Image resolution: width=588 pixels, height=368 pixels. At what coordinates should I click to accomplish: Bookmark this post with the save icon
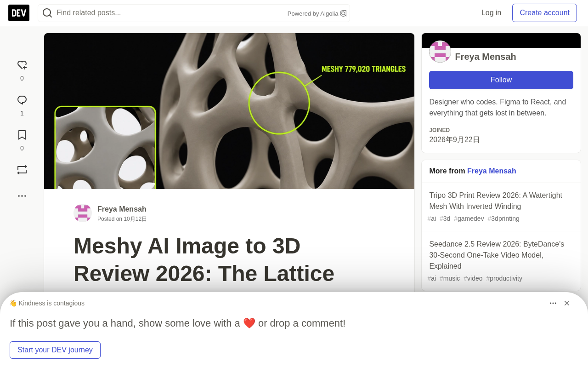point(22,135)
